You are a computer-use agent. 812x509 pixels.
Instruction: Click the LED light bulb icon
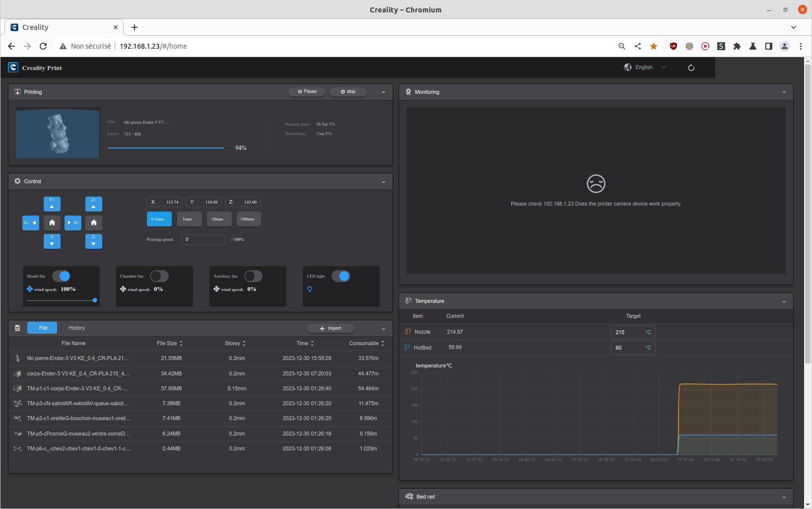click(x=310, y=289)
